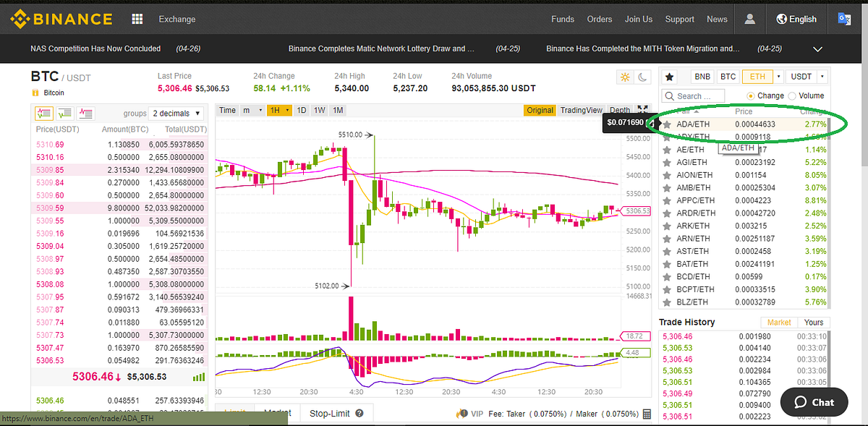
Task: Favorite the AMB/ETH pair star
Action: tap(667, 187)
